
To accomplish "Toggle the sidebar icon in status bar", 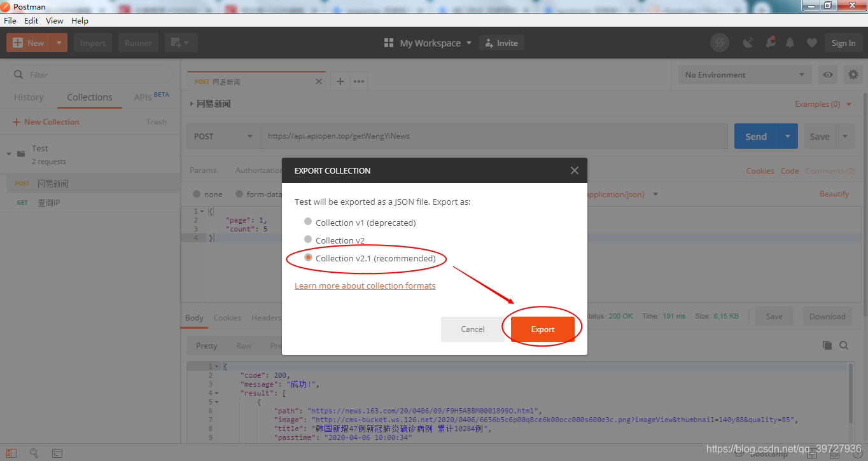I will (x=11, y=453).
